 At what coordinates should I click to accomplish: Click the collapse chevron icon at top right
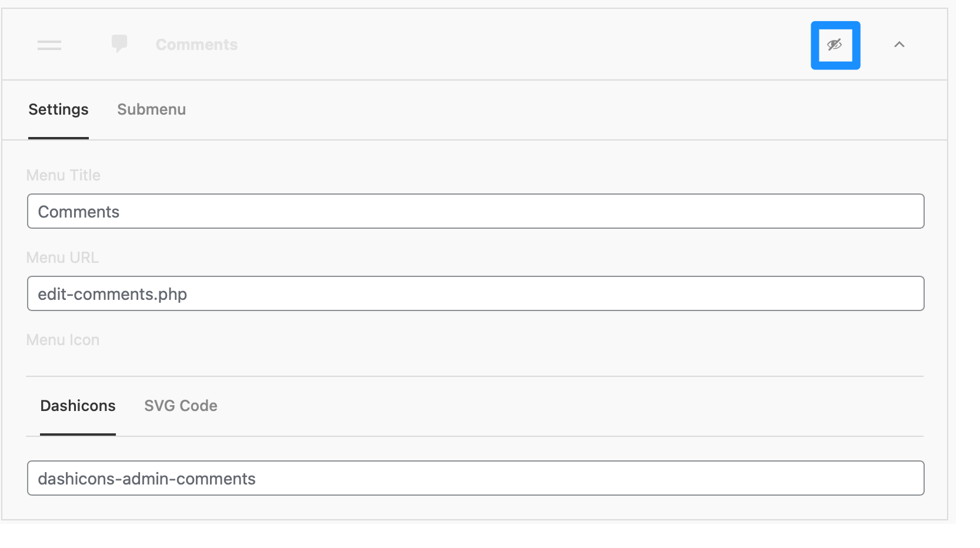coord(900,45)
